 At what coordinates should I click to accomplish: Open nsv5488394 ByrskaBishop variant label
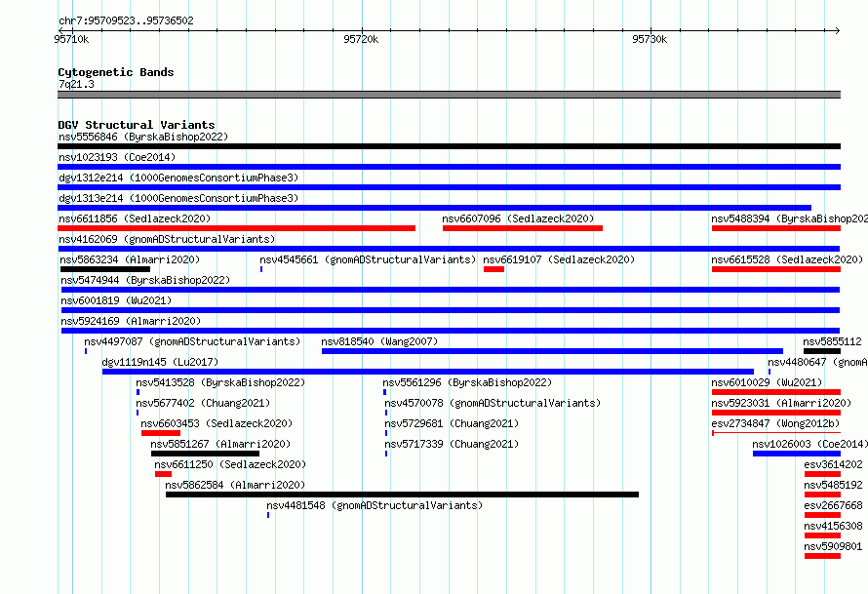click(789, 218)
